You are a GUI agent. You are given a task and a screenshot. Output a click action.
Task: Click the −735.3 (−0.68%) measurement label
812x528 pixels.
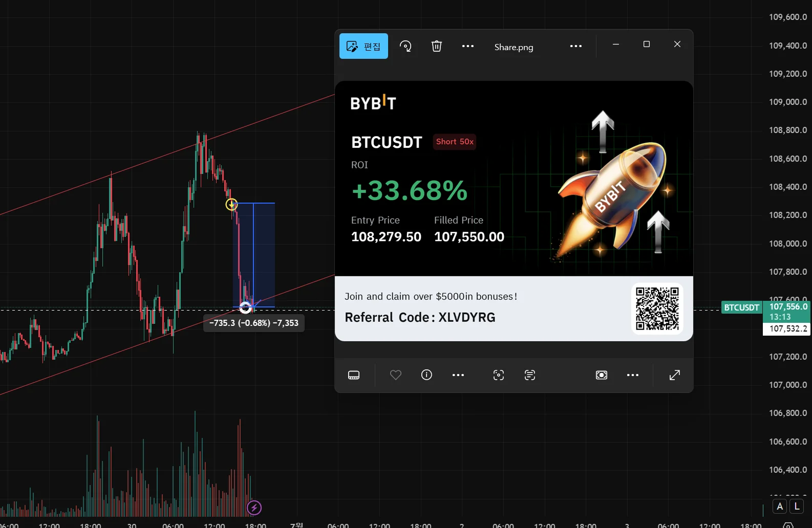coord(254,323)
